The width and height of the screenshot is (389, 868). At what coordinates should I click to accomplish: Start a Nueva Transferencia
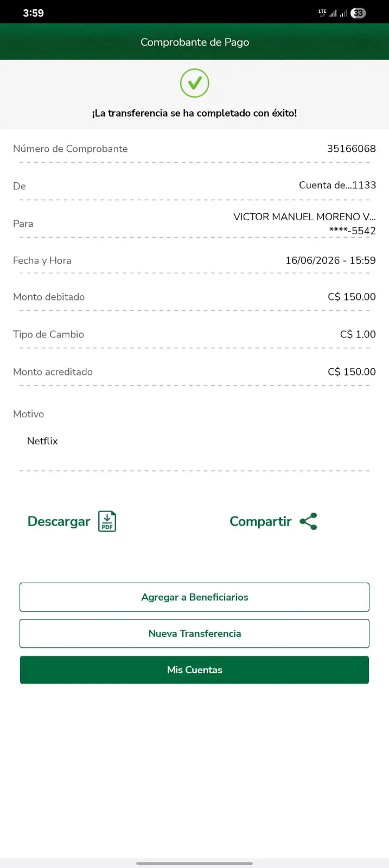coord(194,634)
